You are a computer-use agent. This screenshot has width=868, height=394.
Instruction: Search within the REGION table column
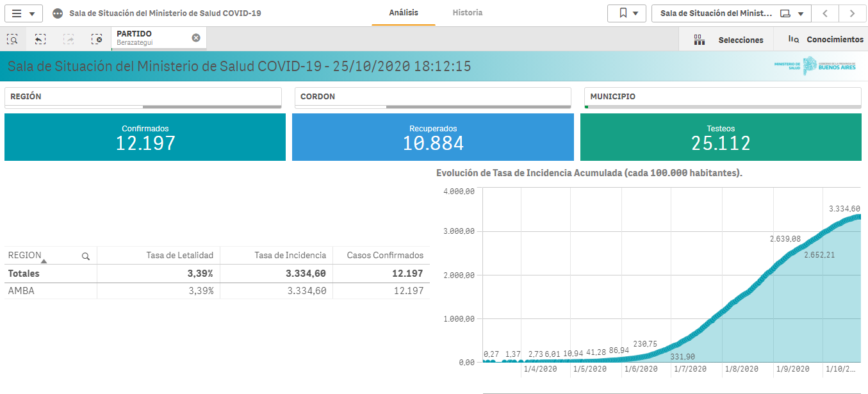point(86,256)
